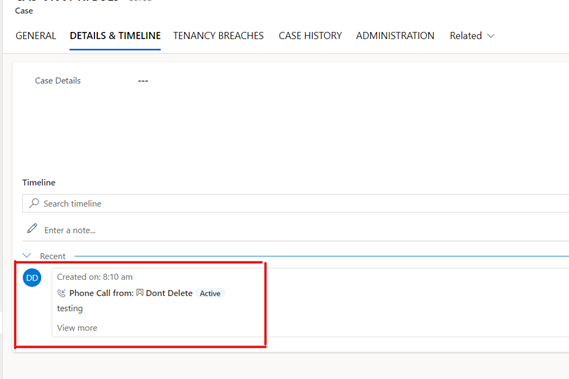Click the Timeline heading
This screenshot has height=379, width=569.
pos(39,182)
